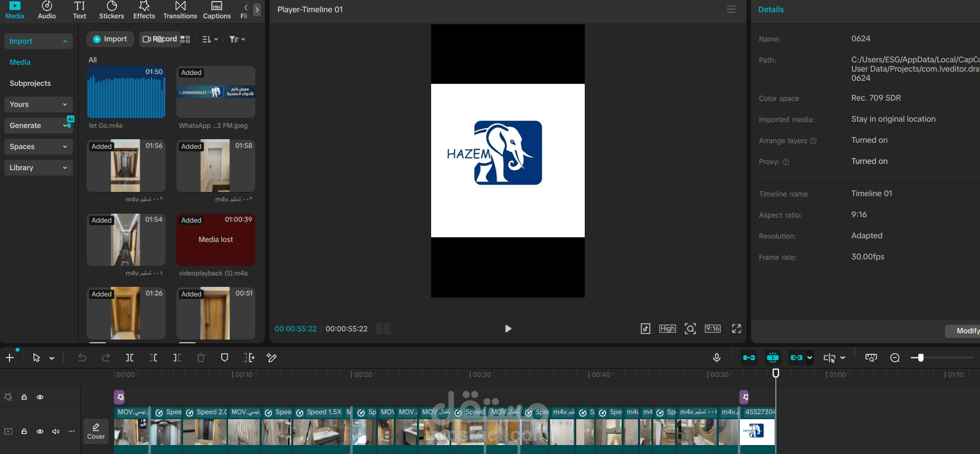
Task: Toggle auto snapping on the timeline
Action: click(x=773, y=358)
